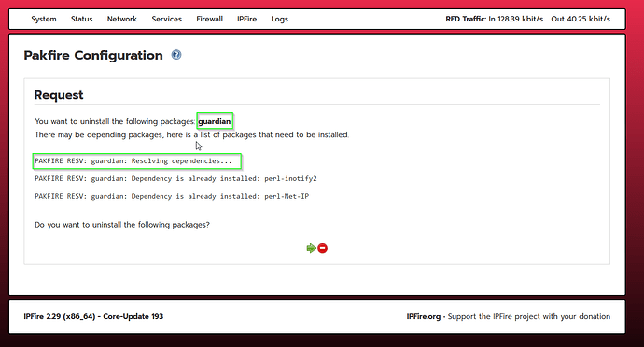
Task: Open the IPFire menu
Action: 246,19
